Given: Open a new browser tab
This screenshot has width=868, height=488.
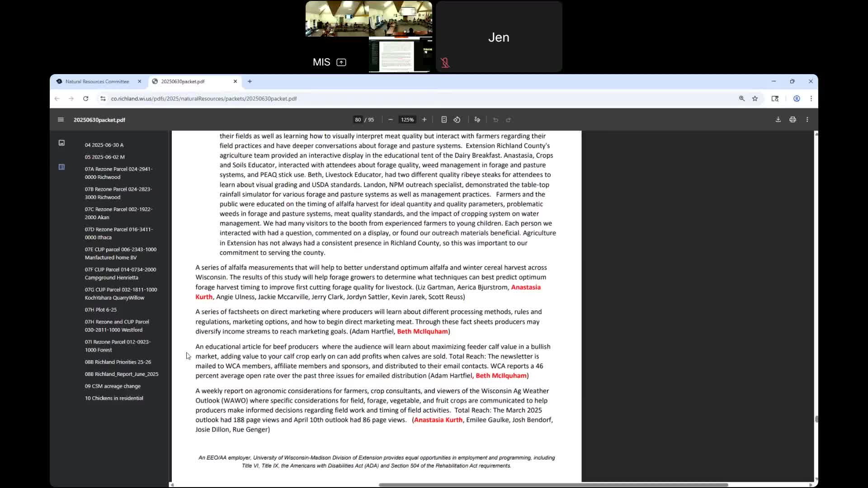Looking at the screenshot, I should pyautogui.click(x=250, y=81).
